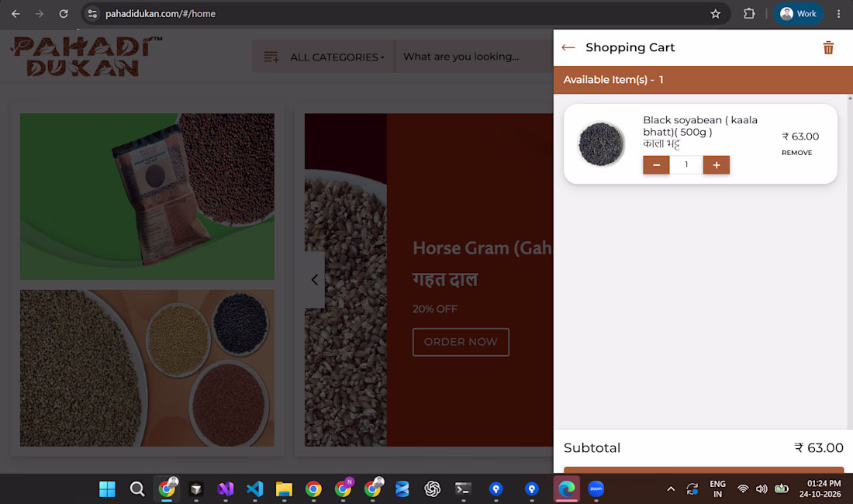Image resolution: width=853 pixels, height=504 pixels.
Task: Open Zoom from the taskbar
Action: 596,488
